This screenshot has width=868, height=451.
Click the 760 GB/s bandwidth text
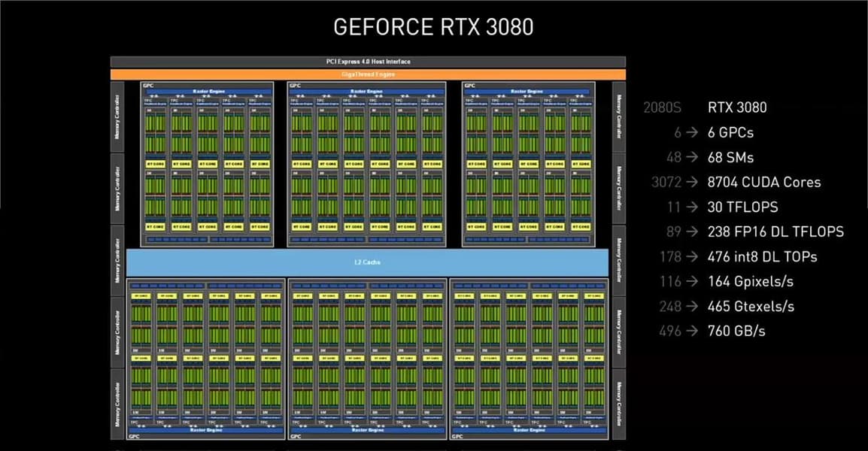click(x=736, y=331)
